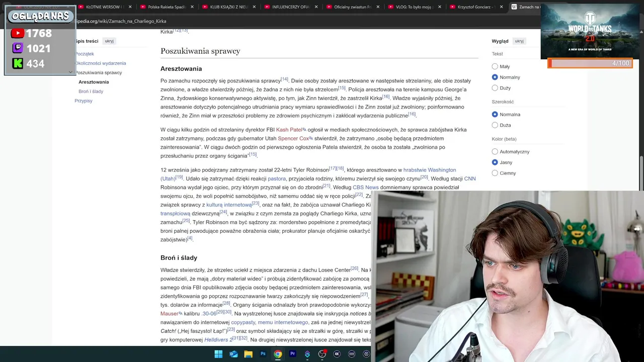Choose Normalna page width
The width and height of the screenshot is (644, 362).
(x=495, y=114)
